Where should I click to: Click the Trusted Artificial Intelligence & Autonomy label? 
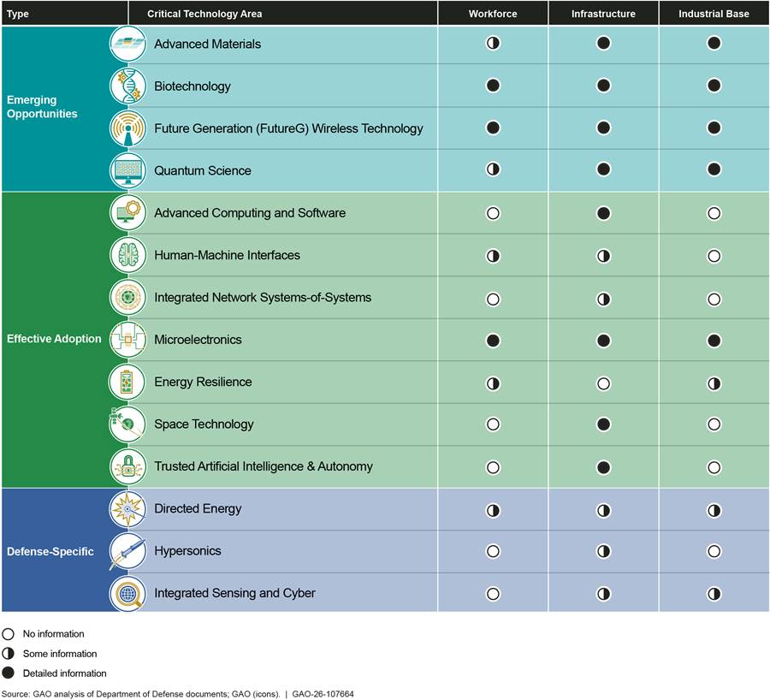264,466
